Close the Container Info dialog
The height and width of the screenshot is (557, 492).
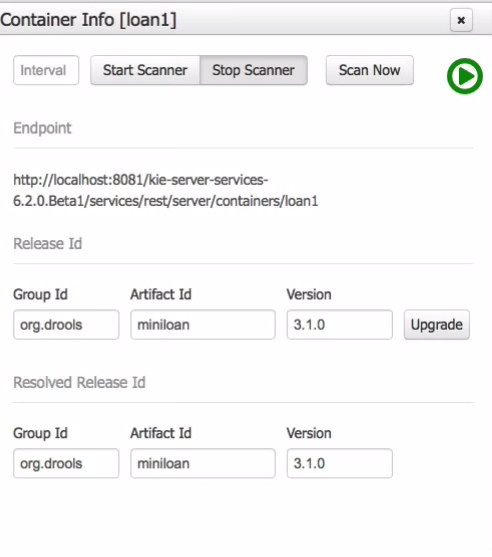click(x=461, y=20)
